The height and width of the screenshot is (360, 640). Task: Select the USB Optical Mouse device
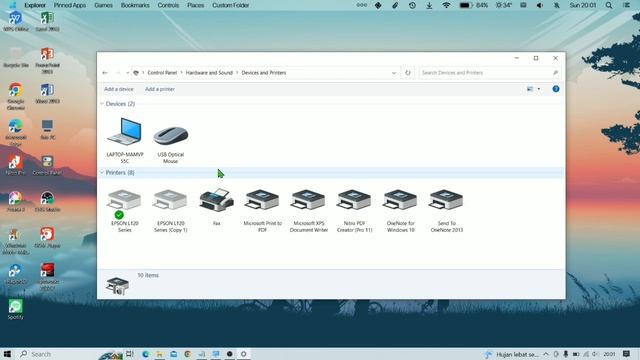coord(171,144)
